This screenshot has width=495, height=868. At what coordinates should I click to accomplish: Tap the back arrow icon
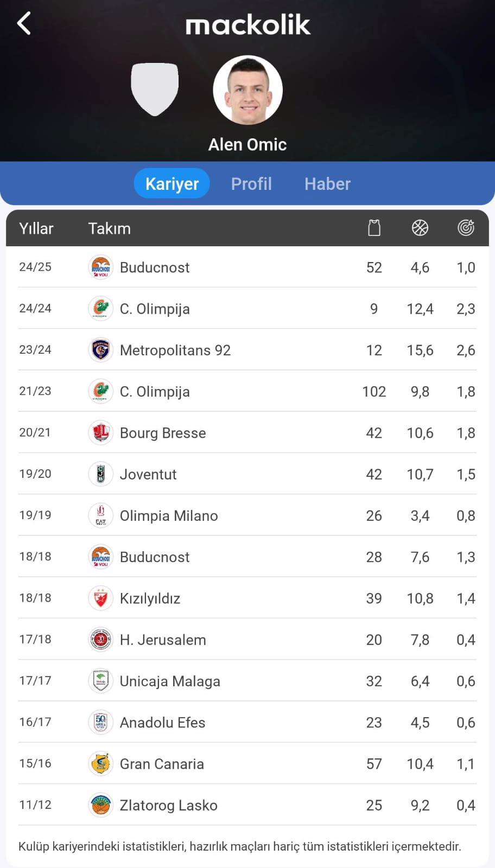(x=24, y=24)
